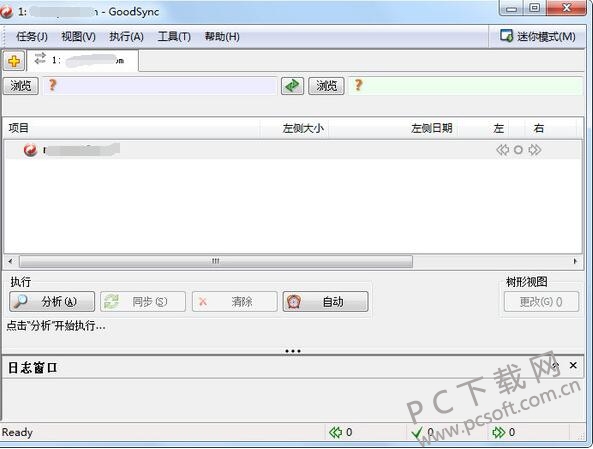Viewport: 593px width, 449px height.
Task: Click the right-side 浏览 browse button
Action: [326, 86]
